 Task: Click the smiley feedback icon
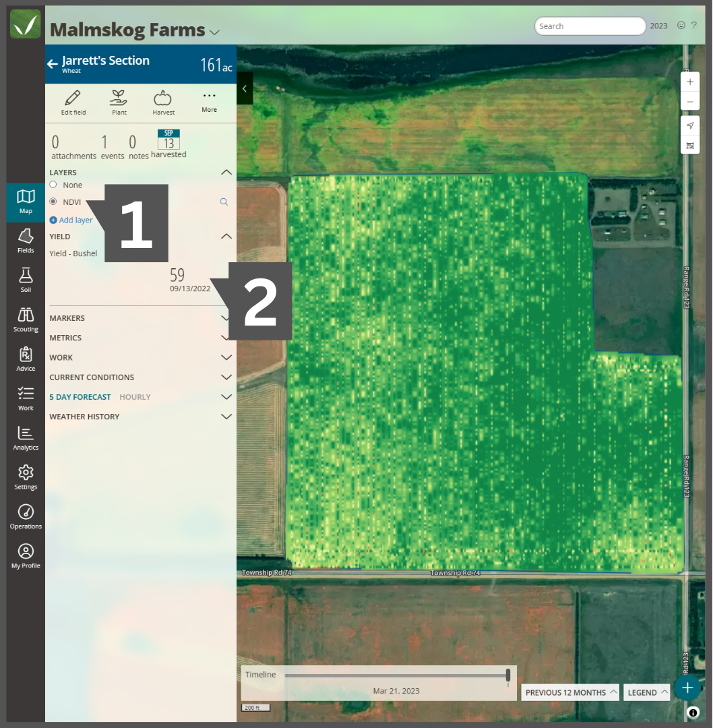point(681,26)
